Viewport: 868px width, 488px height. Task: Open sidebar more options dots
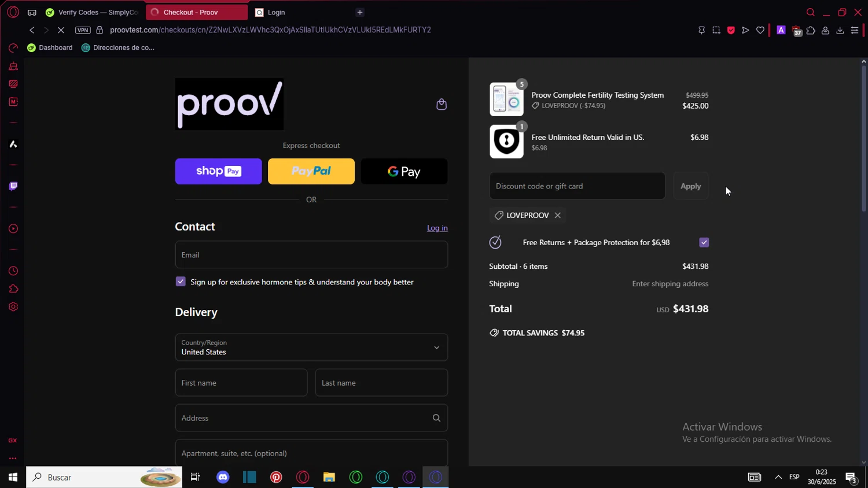click(13, 459)
